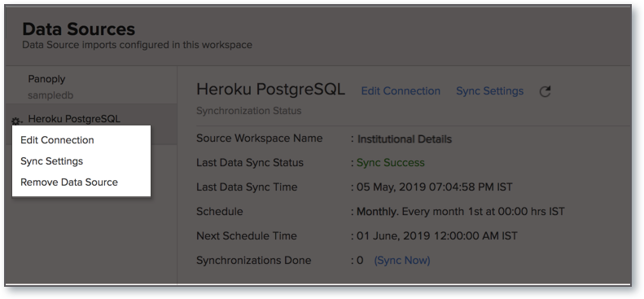Open the Sync Settings link in the header

(489, 90)
